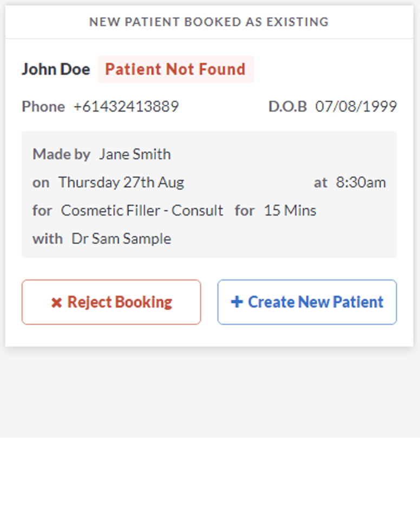Click the Reject Booking button
This screenshot has width=420, height=527.
pyautogui.click(x=111, y=302)
